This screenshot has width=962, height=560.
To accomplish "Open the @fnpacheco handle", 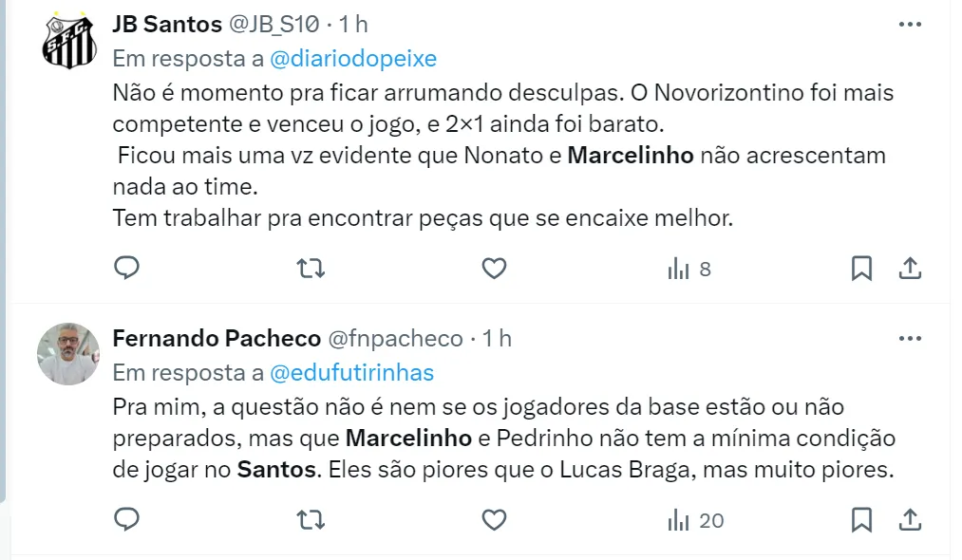I will pyautogui.click(x=395, y=338).
